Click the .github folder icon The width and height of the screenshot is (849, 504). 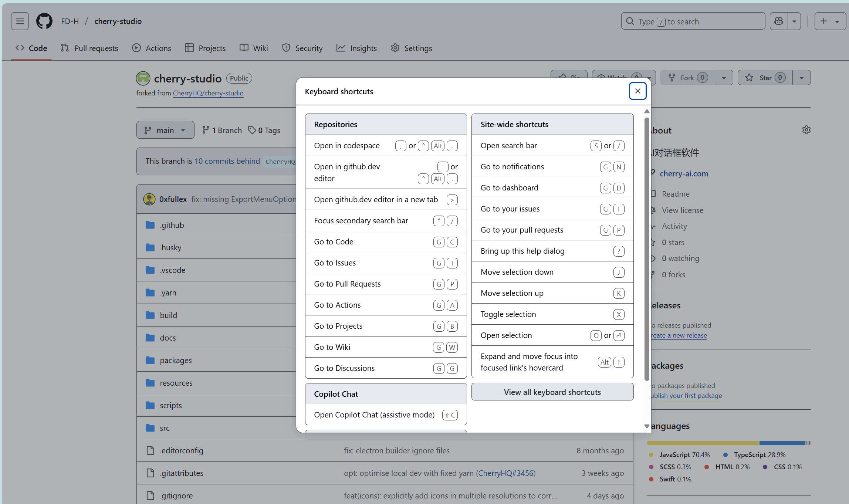pyautogui.click(x=150, y=225)
